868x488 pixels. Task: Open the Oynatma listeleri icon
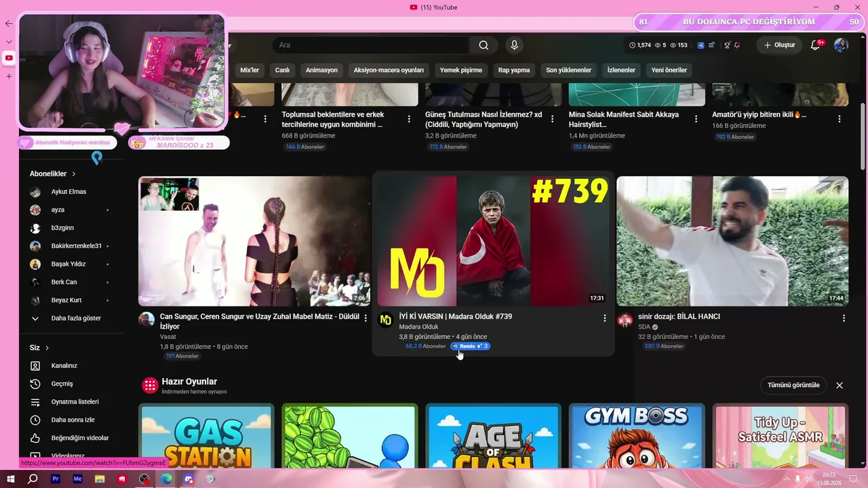35,402
